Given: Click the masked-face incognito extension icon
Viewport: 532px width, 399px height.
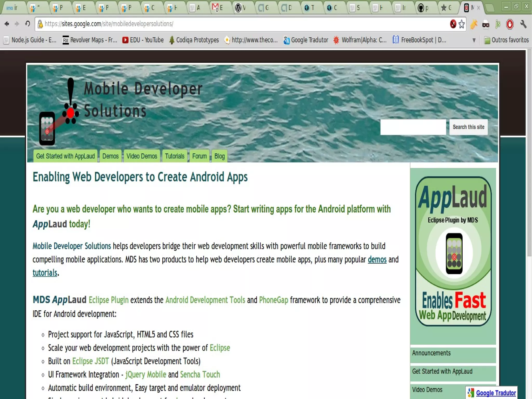Looking at the screenshot, I should pyautogui.click(x=486, y=24).
